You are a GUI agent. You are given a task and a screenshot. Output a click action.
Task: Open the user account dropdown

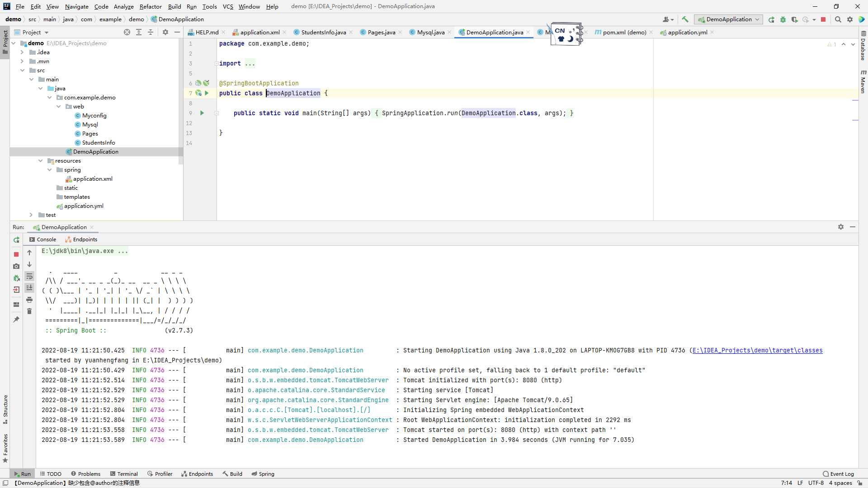click(668, 19)
